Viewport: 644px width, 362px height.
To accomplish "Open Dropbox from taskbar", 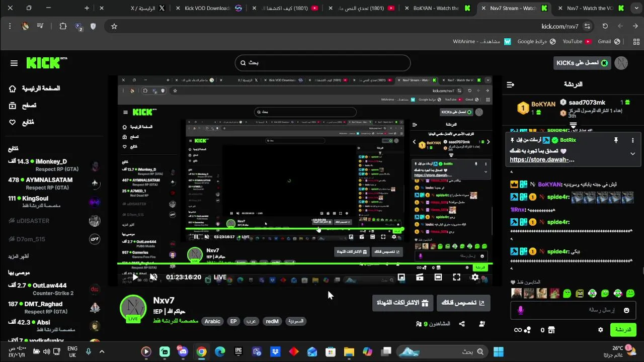I will 275,352.
